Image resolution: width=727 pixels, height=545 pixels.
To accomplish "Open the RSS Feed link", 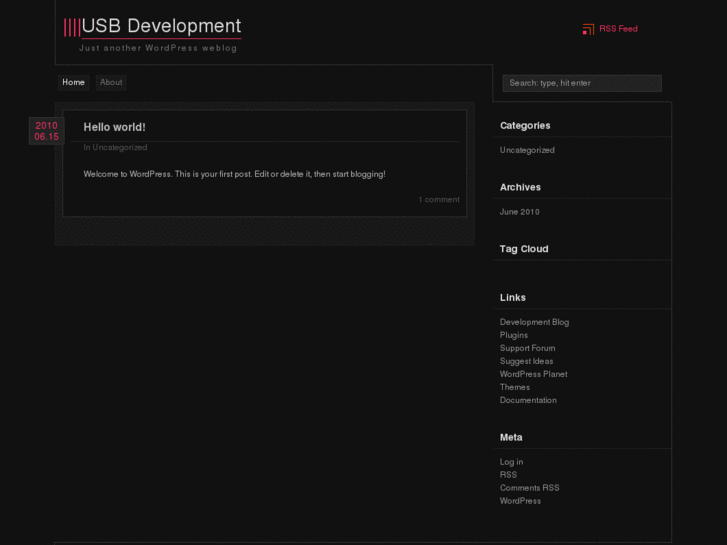I will [618, 29].
